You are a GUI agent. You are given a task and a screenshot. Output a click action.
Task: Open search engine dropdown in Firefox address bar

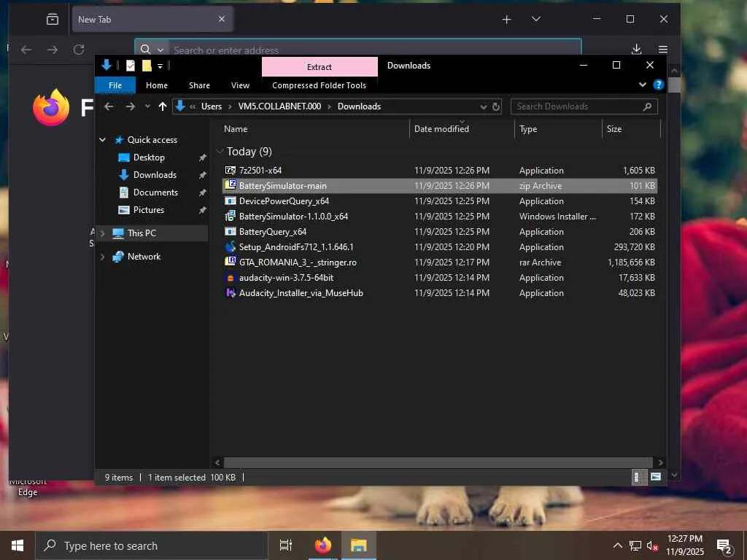[160, 50]
